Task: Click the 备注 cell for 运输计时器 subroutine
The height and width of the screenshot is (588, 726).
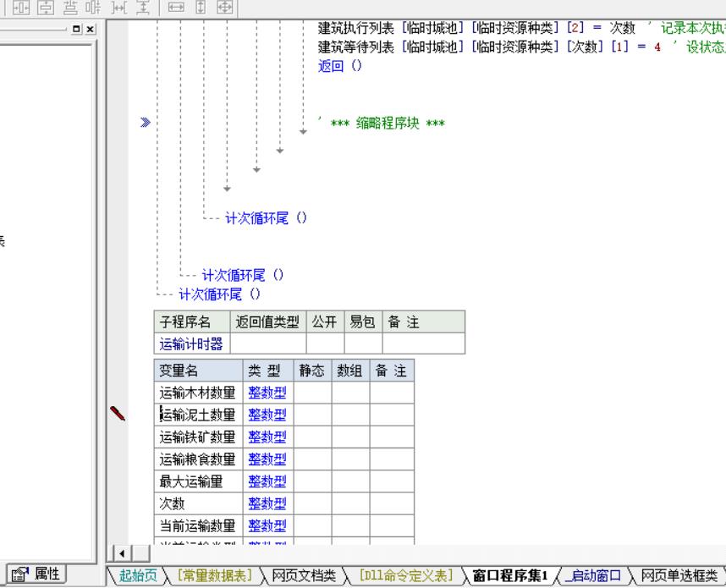Action: click(x=424, y=343)
